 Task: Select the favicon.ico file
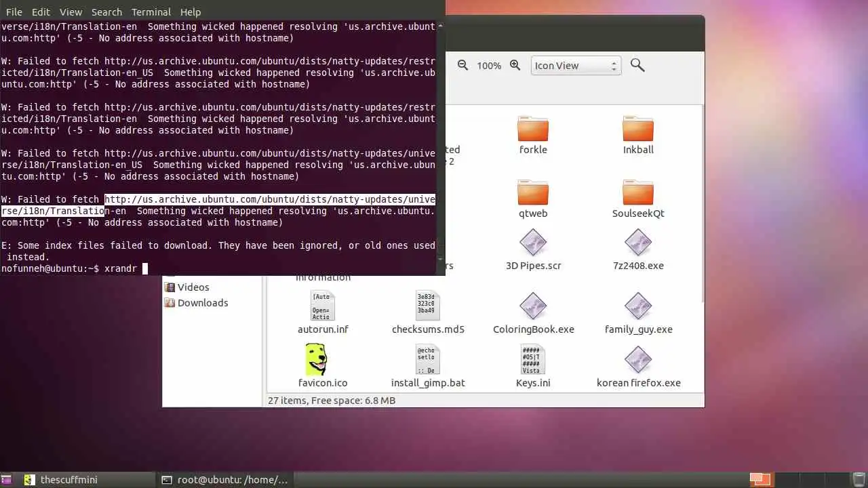coord(323,367)
